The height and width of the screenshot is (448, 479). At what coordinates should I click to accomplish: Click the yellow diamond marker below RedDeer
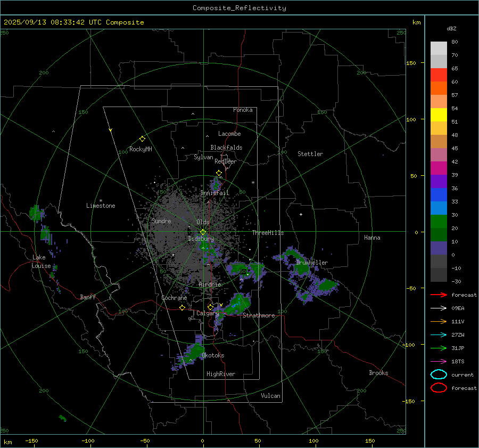[219, 173]
